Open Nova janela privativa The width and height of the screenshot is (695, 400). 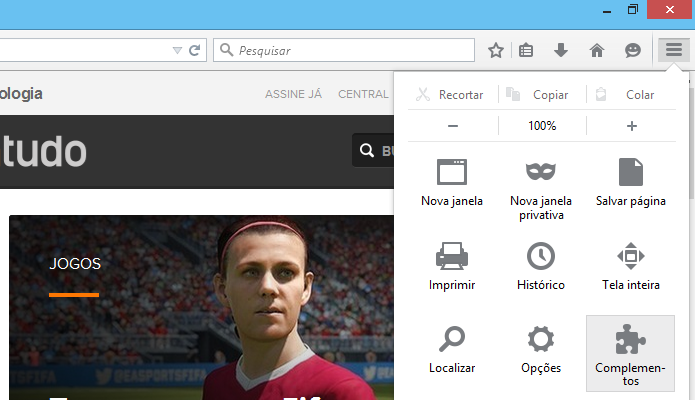coord(541,189)
